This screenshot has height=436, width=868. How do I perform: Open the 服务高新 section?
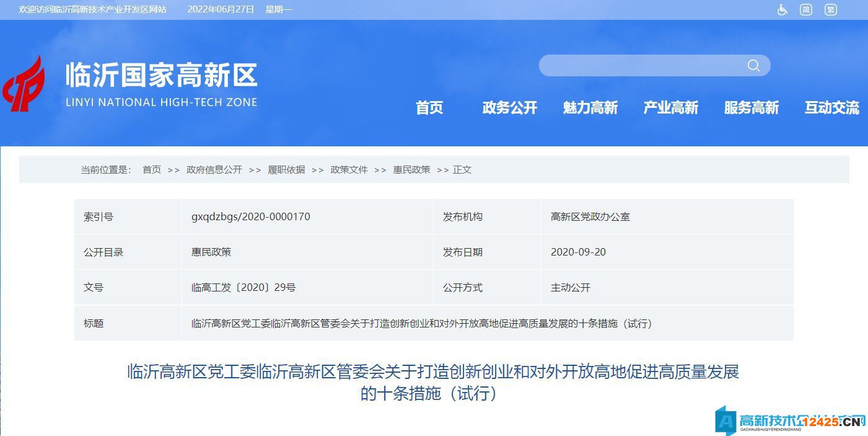coord(751,107)
